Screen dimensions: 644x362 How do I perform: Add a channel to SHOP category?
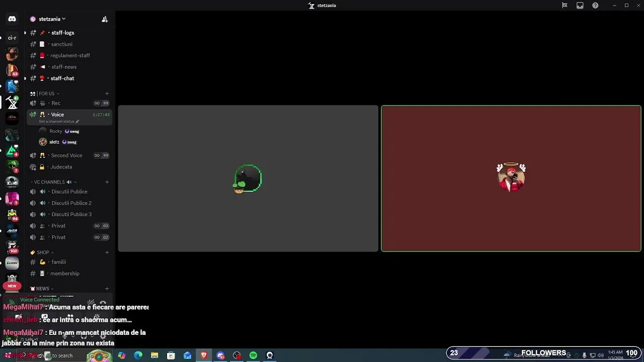(107, 252)
